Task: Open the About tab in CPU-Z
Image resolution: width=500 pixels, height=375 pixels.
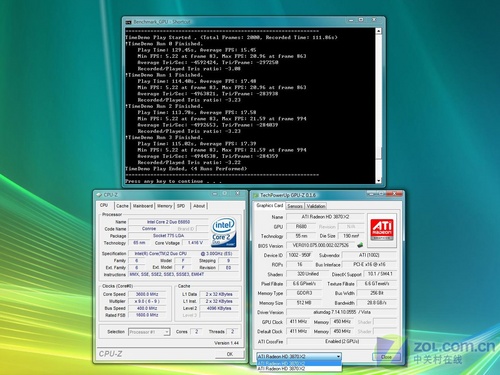Action: tap(199, 206)
